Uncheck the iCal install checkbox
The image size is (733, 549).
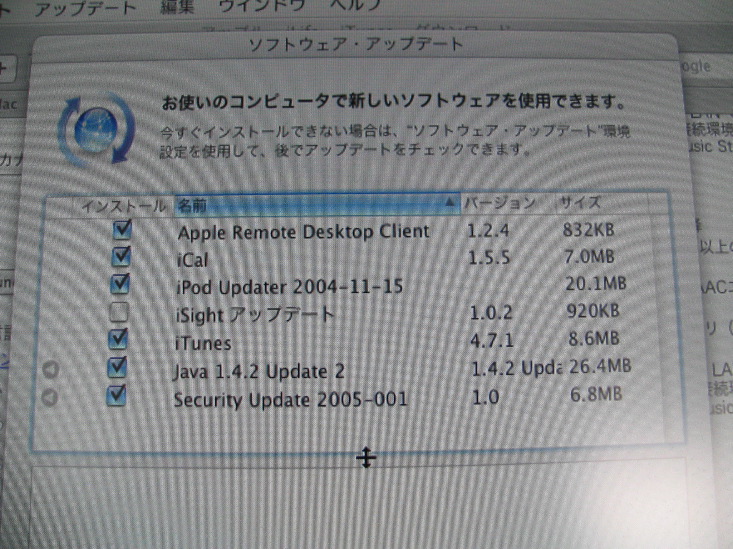tap(121, 256)
